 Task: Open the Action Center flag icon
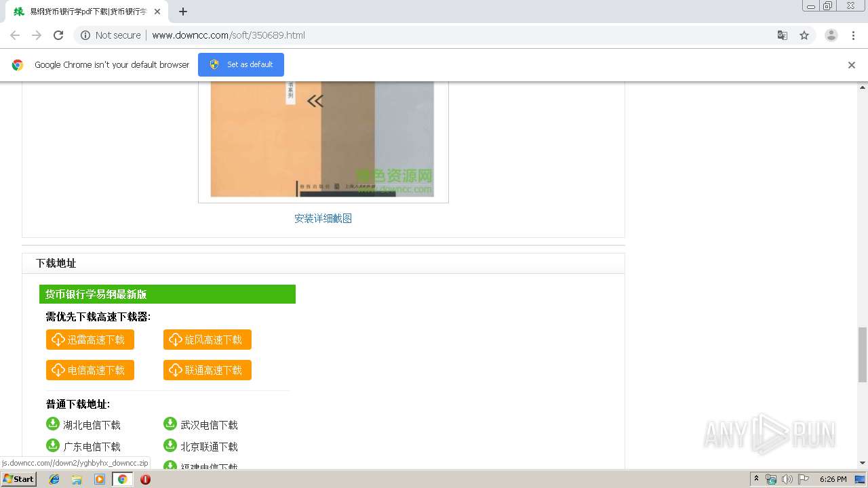pyautogui.click(x=804, y=479)
